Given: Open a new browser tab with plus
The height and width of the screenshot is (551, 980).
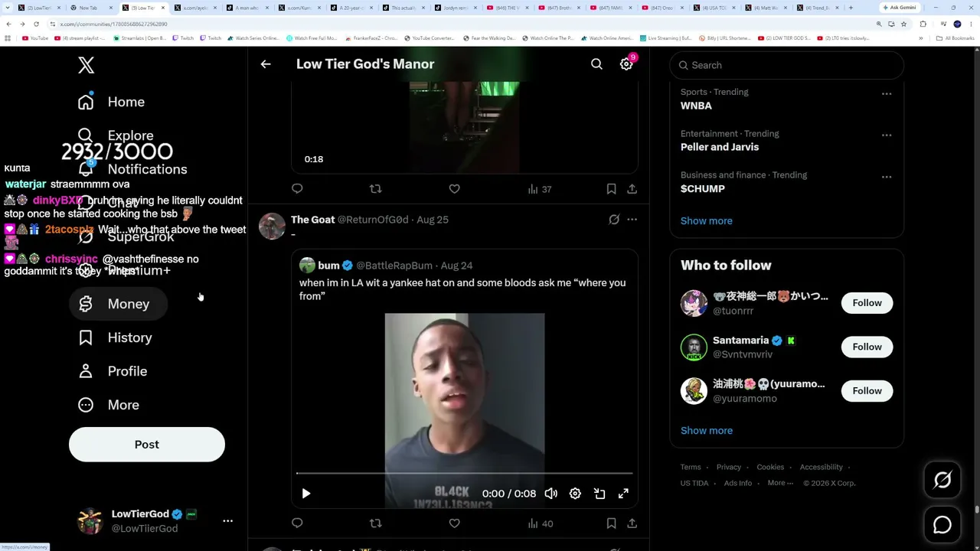Looking at the screenshot, I should click(851, 8).
